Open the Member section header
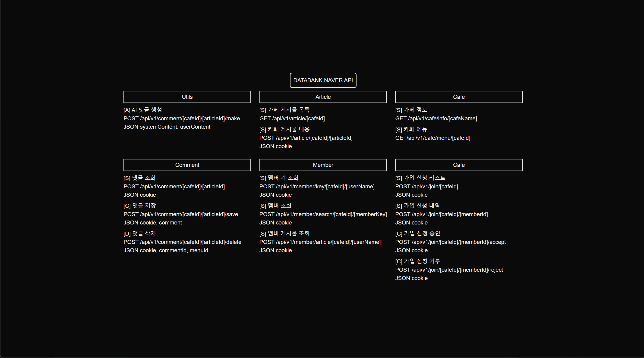The height and width of the screenshot is (358, 644). [x=323, y=165]
